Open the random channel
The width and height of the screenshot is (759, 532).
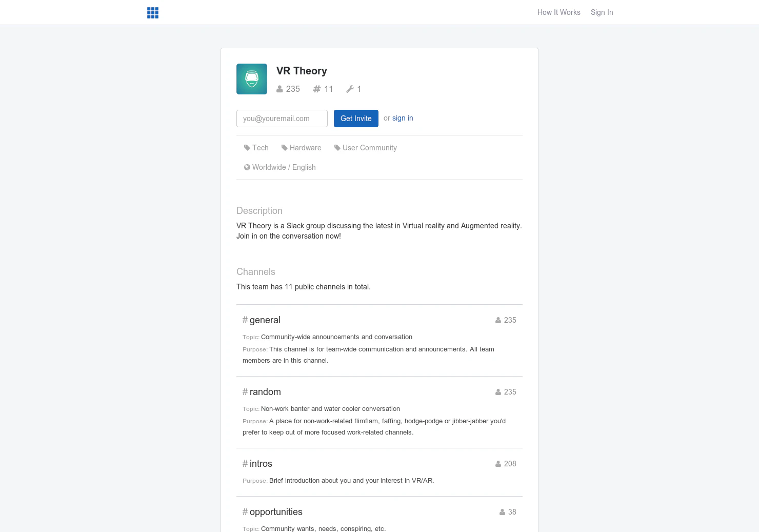[x=265, y=392]
